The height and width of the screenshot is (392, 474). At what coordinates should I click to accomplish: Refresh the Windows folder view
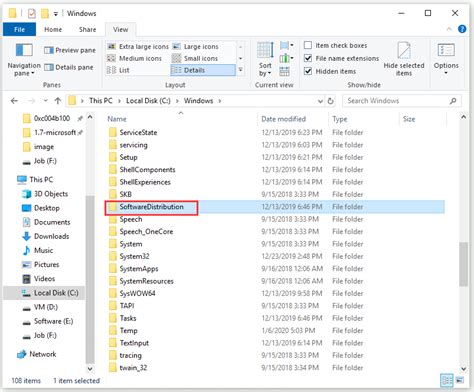[330, 101]
